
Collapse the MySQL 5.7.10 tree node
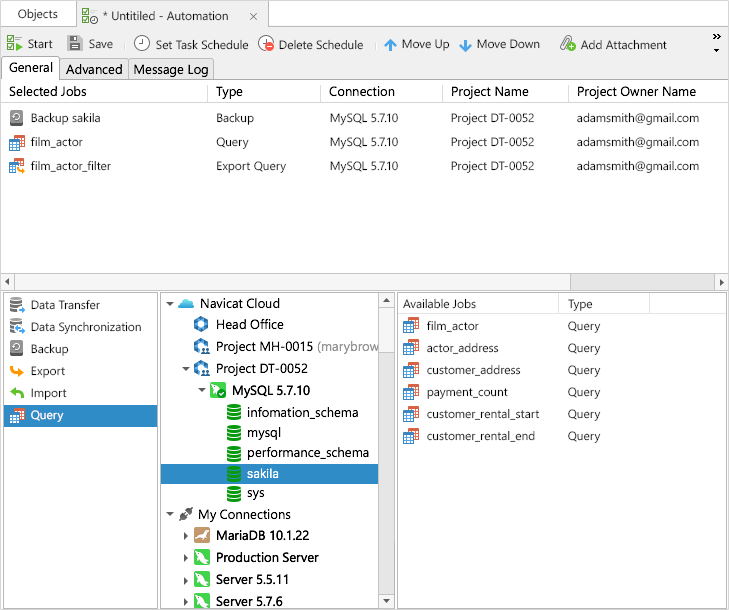pyautogui.click(x=201, y=390)
